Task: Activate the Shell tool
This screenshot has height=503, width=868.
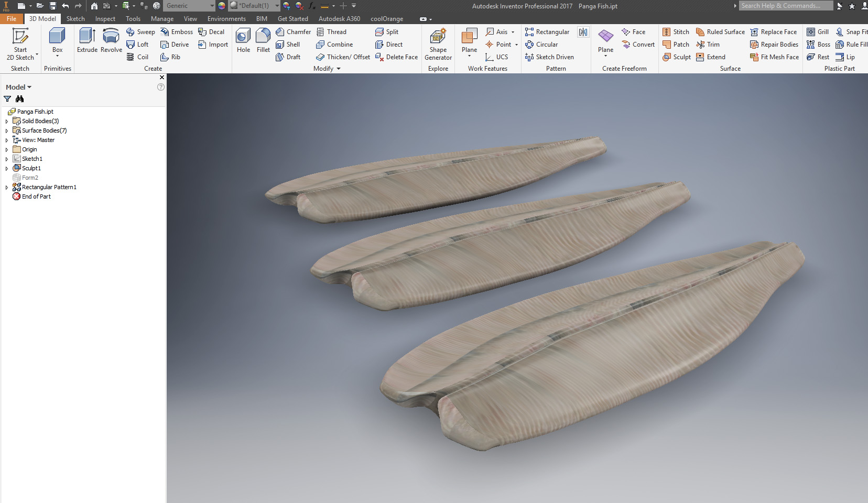Action: coord(289,44)
